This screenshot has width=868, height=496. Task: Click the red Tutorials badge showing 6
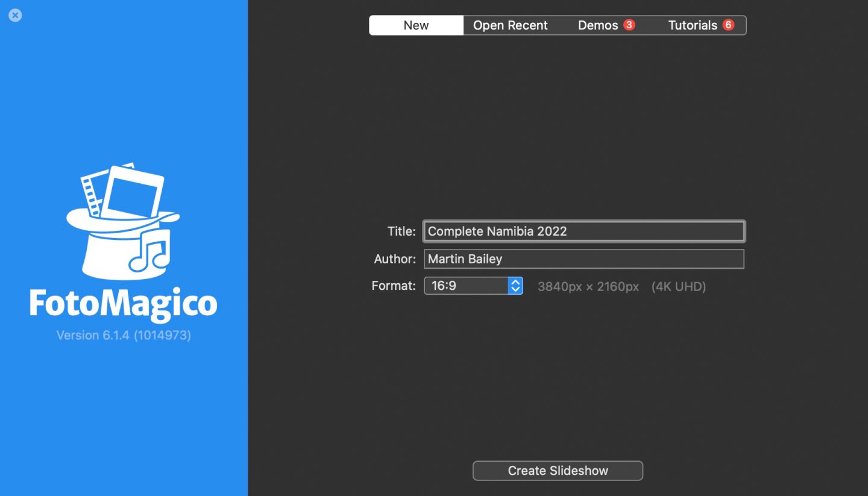(x=728, y=25)
